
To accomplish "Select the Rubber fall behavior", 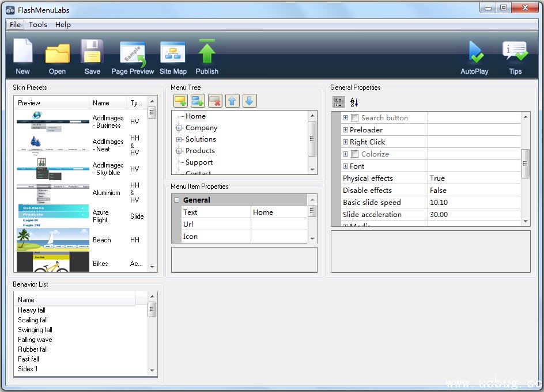I will 33,349.
